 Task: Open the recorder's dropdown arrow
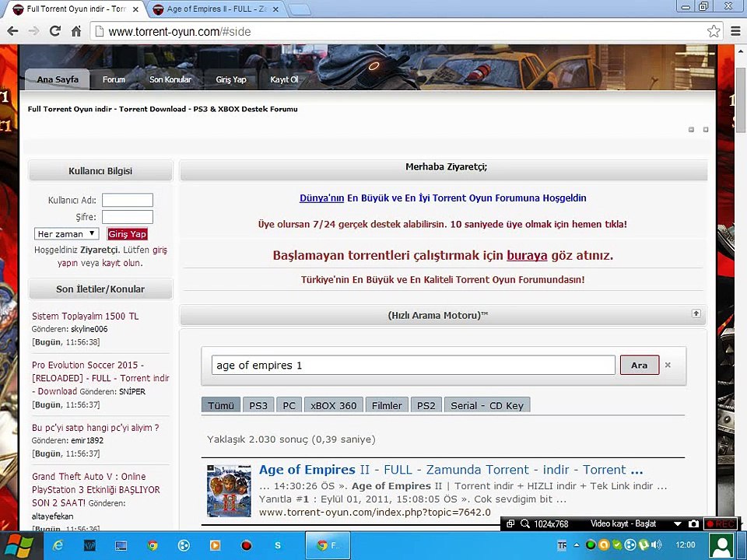click(678, 523)
